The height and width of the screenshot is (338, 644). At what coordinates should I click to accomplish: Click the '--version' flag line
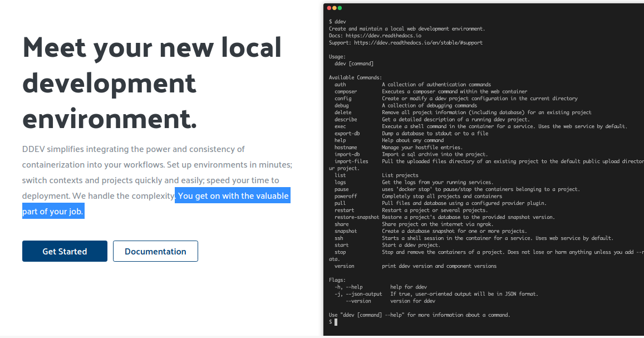(391, 301)
